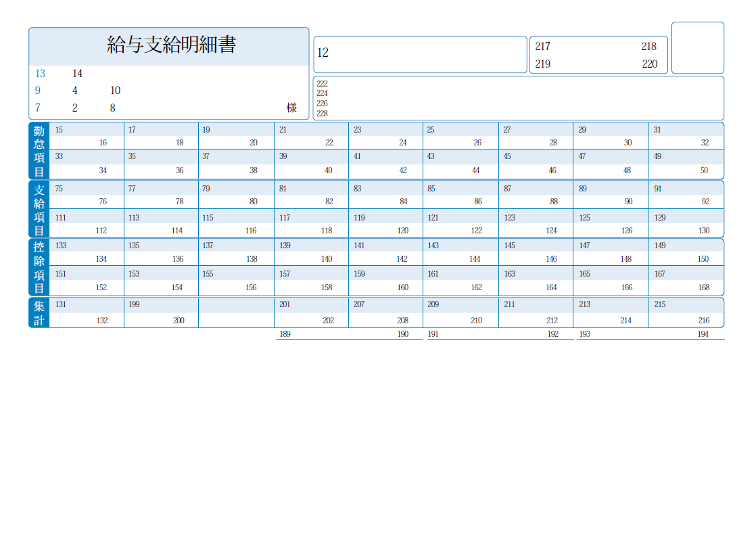Click field 190 below the summary row
The height and width of the screenshot is (533, 756).
pyautogui.click(x=403, y=334)
